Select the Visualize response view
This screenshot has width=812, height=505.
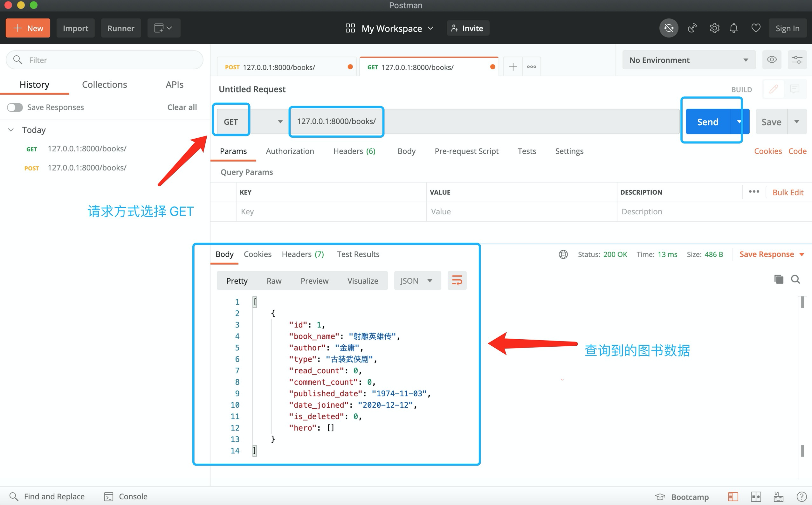tap(362, 281)
